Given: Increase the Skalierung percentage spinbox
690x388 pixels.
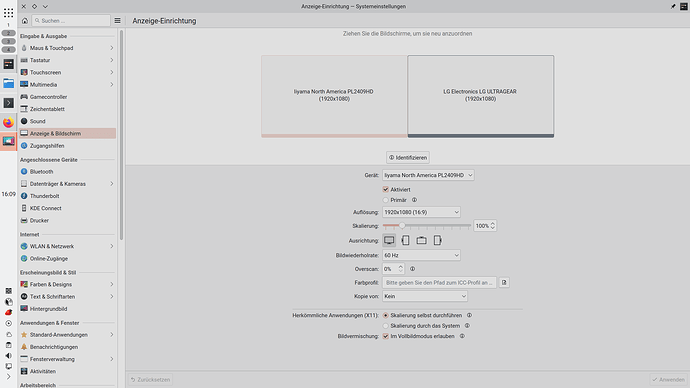Looking at the screenshot, I should (492, 223).
